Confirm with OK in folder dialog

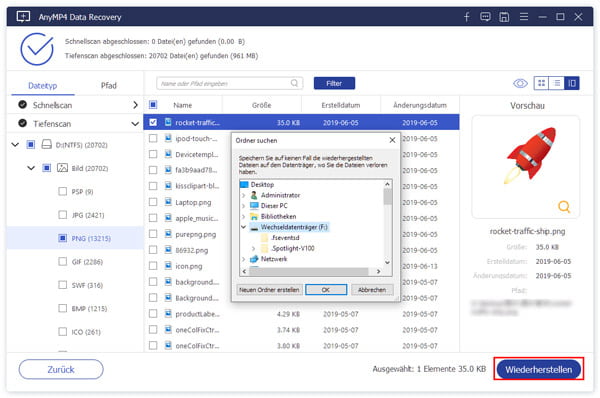pos(326,290)
